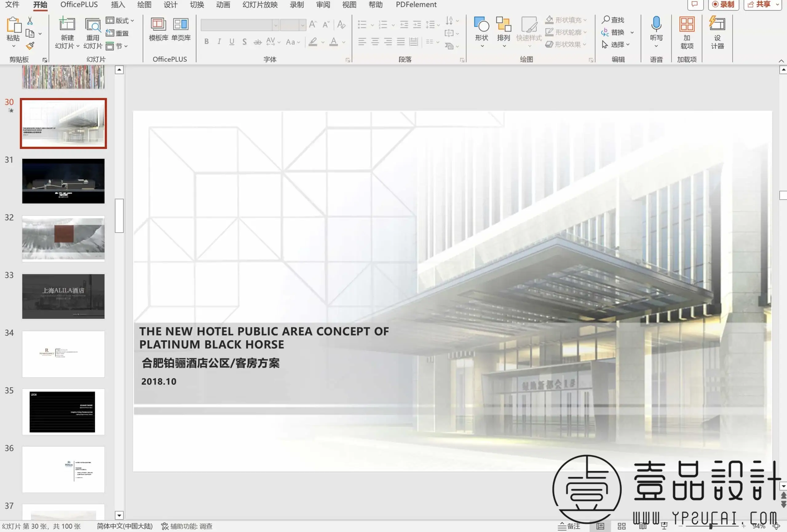Switch to Reading view icon
Screen dimensions: 787x532
point(643,526)
